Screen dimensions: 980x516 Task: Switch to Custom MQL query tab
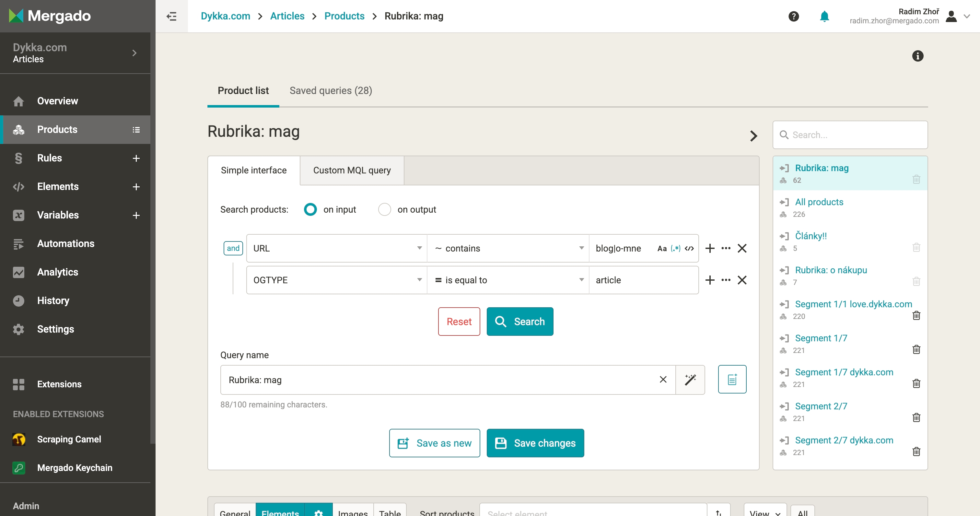click(x=352, y=170)
